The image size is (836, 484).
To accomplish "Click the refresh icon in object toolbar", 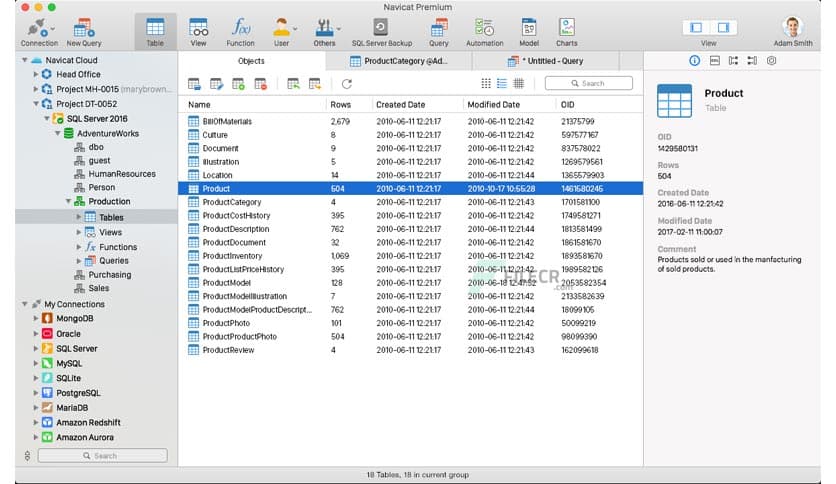I will [x=347, y=84].
